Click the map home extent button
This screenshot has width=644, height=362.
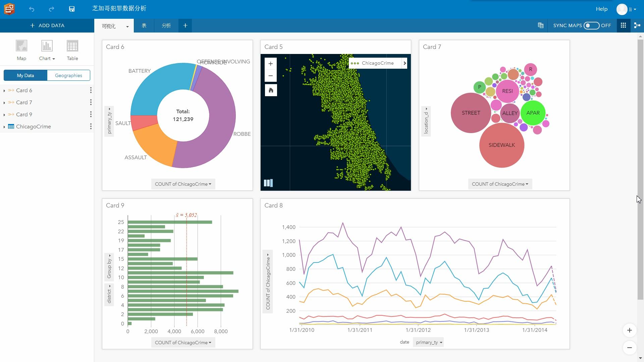[x=271, y=90]
